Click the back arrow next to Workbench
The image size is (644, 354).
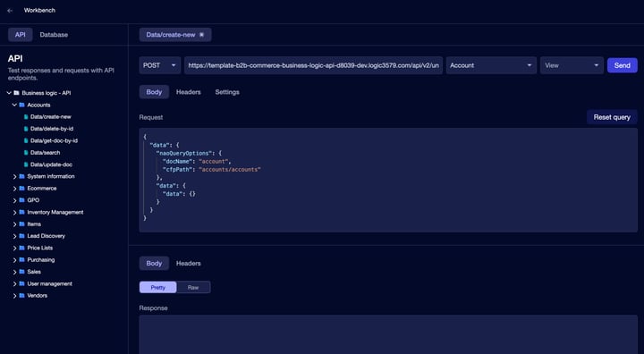[10, 11]
